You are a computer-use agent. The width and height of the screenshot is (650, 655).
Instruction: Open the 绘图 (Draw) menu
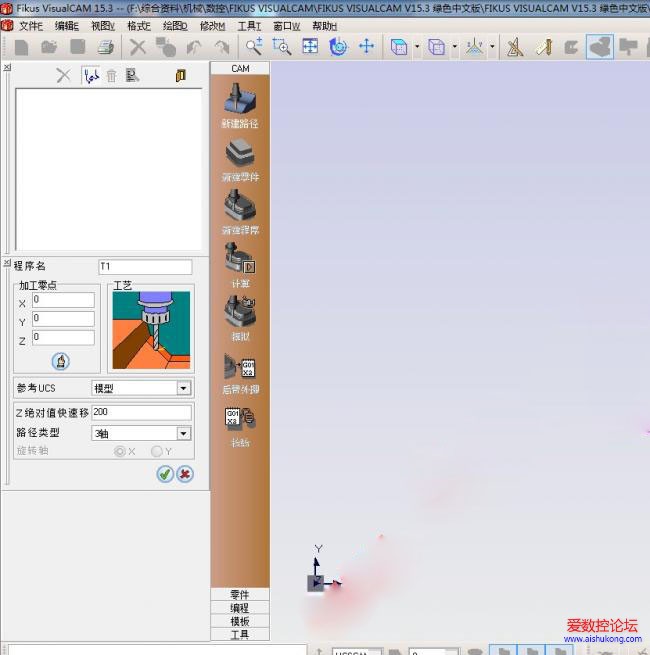point(175,26)
